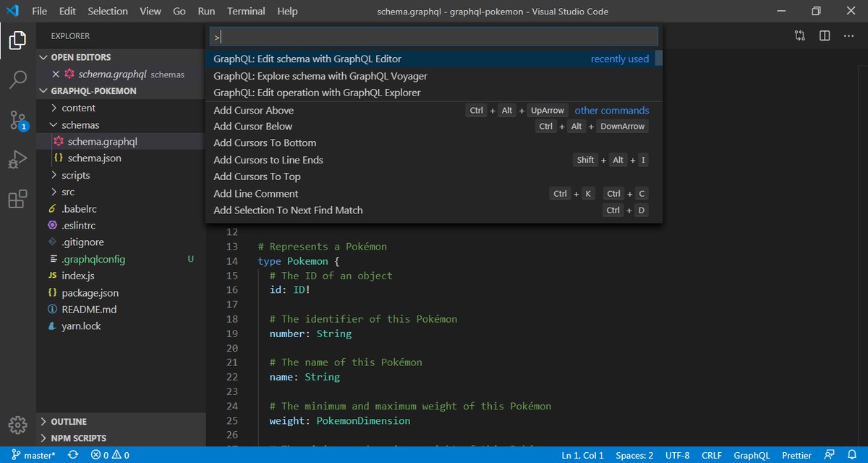Open the Explorer view in activity bar

point(18,41)
